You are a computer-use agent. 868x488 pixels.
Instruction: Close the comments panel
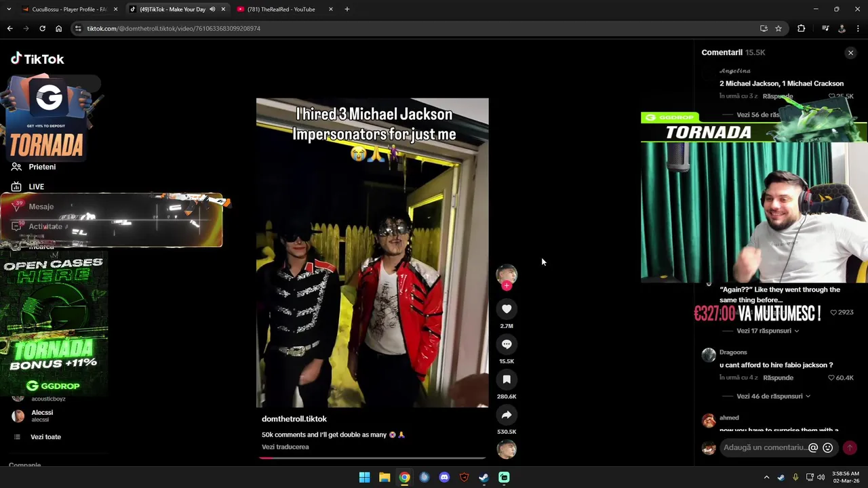pyautogui.click(x=850, y=53)
